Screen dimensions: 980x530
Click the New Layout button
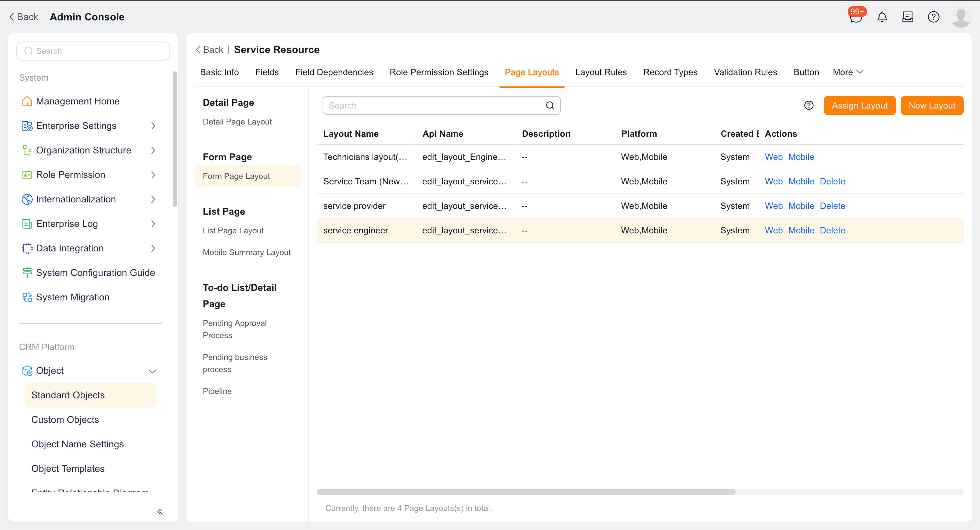932,105
